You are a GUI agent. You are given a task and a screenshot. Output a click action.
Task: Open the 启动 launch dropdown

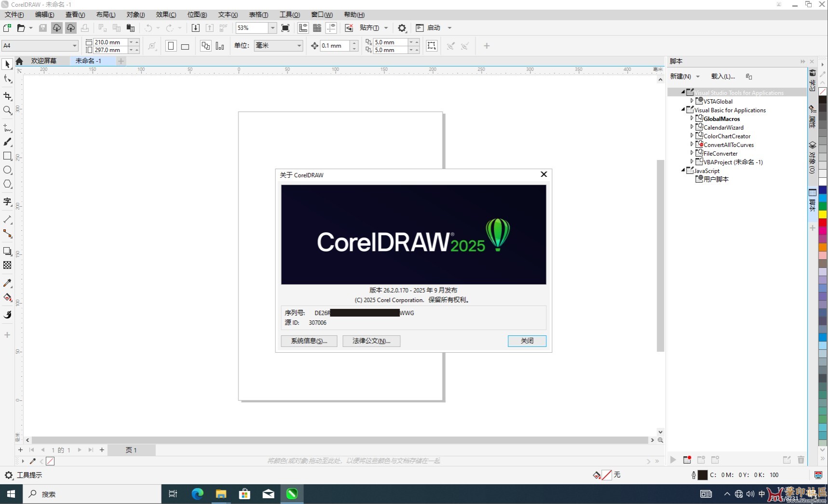tap(449, 28)
